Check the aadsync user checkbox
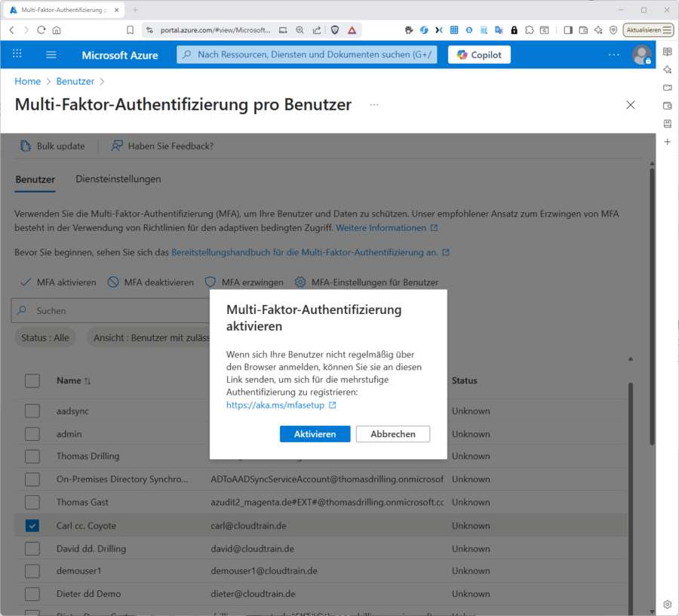679x616 pixels. click(32, 411)
